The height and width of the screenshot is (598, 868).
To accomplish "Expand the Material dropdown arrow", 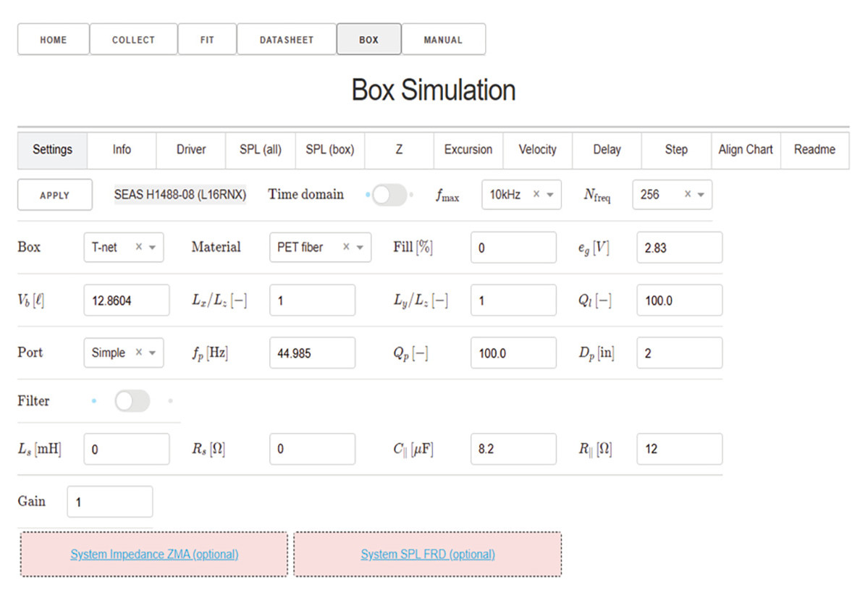I will point(360,248).
